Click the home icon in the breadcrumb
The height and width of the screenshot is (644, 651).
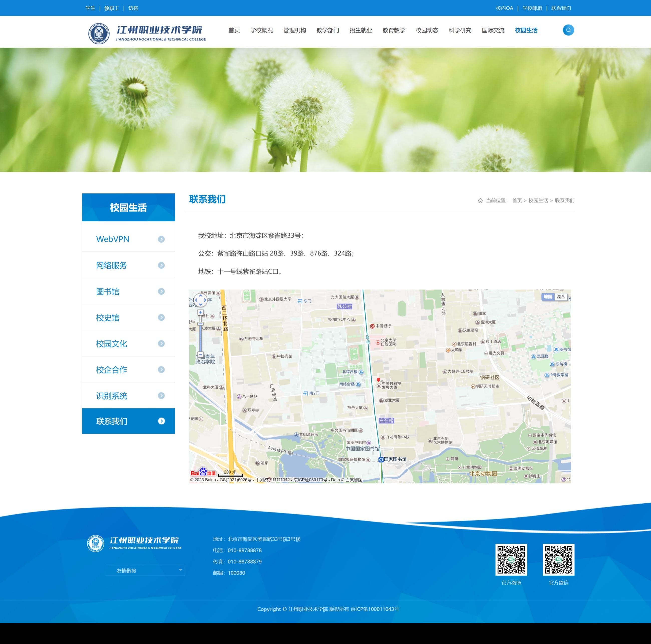pos(480,201)
